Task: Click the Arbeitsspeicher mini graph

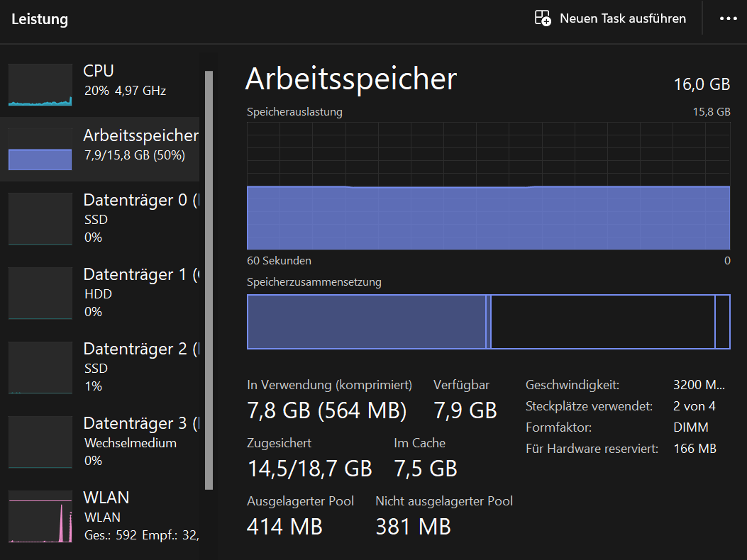Action: point(40,150)
